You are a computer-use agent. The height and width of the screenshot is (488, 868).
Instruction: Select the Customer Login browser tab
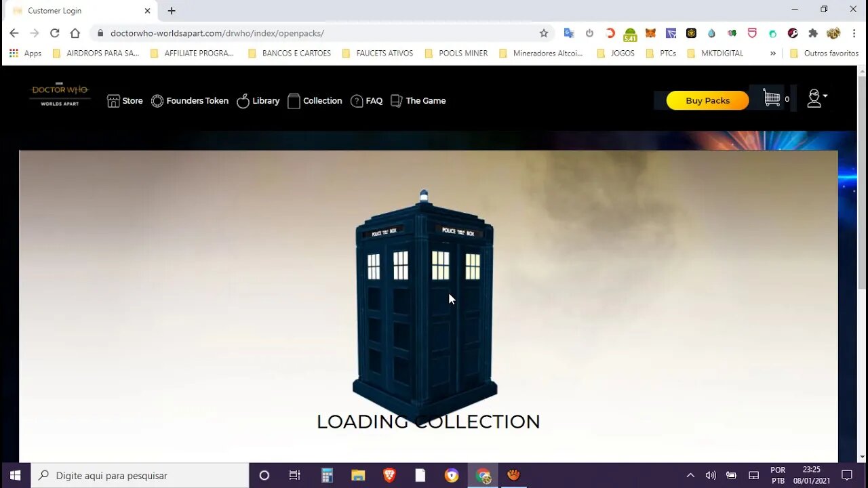[x=80, y=11]
